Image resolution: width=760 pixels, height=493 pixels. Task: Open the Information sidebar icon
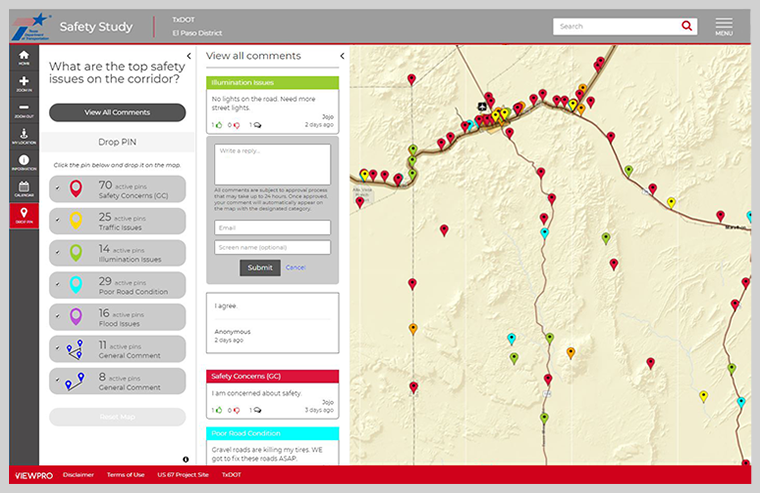(x=24, y=162)
